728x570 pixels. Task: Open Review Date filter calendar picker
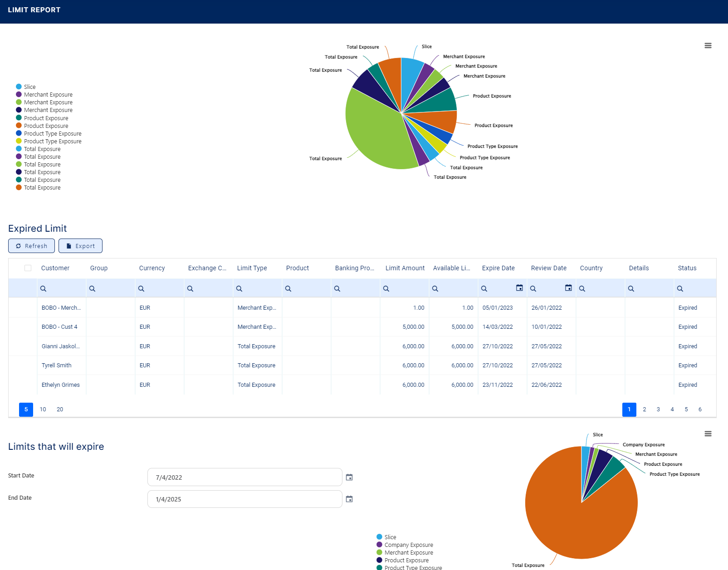(568, 288)
